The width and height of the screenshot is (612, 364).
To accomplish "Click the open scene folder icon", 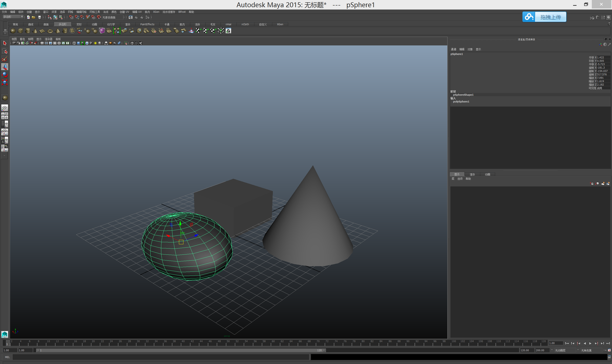I will point(34,17).
